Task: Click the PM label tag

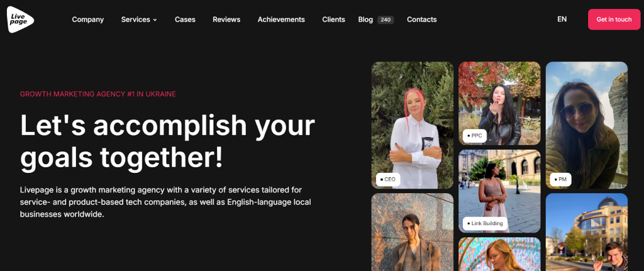Action: click(560, 179)
